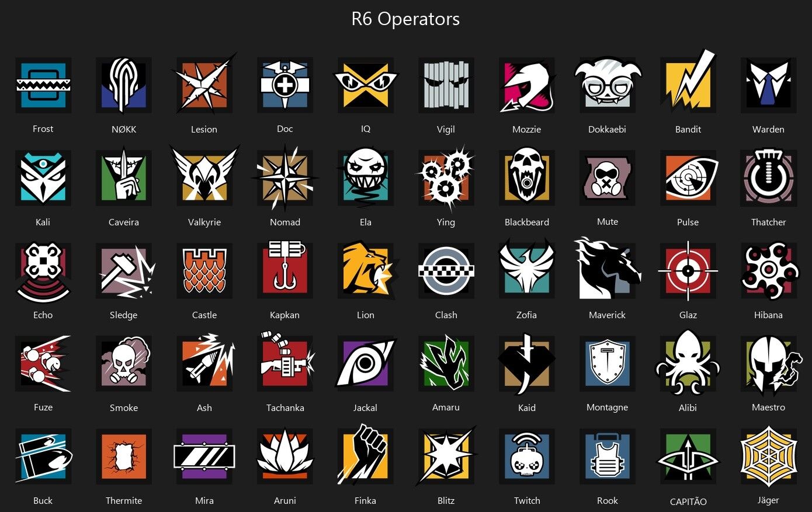The width and height of the screenshot is (812, 512).
Task: Pick Alibi's octopus icon
Action: pos(688,363)
